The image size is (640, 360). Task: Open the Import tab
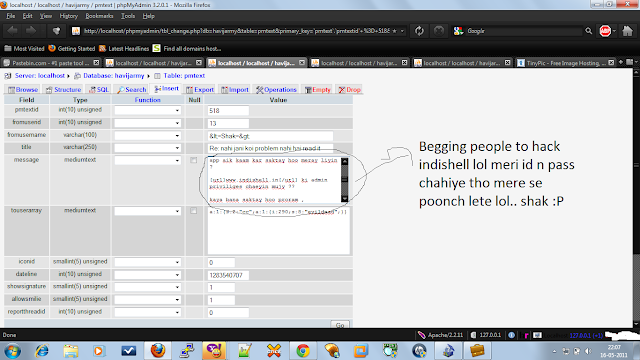tap(235, 89)
